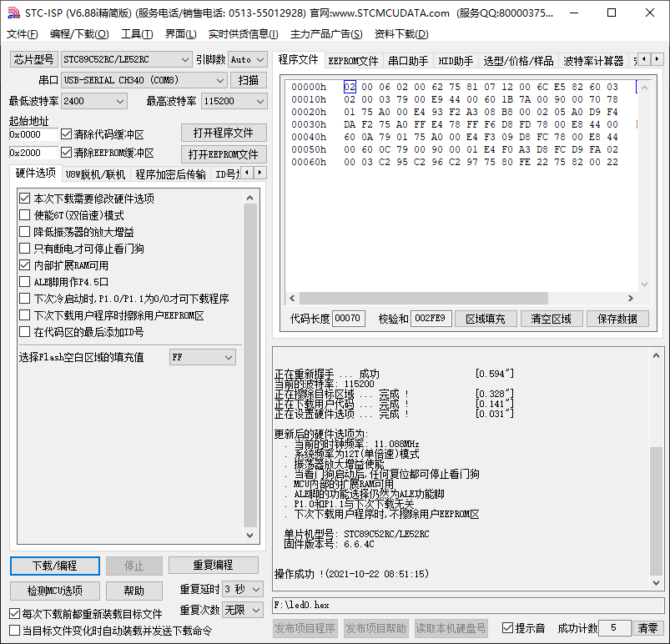670x644 pixels.
Task: Toggle 清除EEPROM缓冲区 checkbox
Action: [x=66, y=152]
